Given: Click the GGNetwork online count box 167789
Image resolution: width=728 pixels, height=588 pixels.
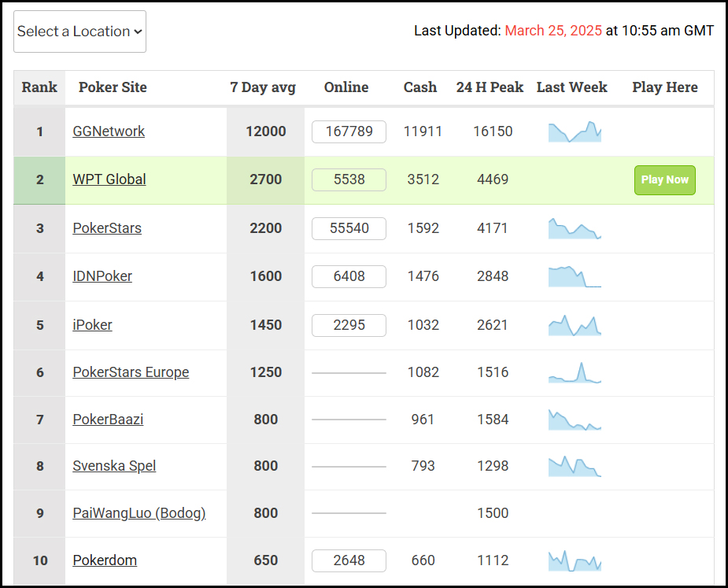Looking at the screenshot, I should click(349, 131).
